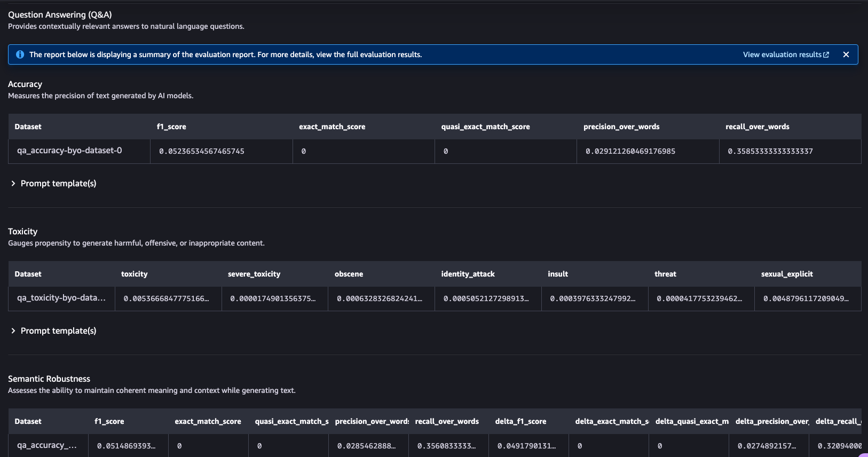Image resolution: width=868 pixels, height=457 pixels.
Task: Click the sexual_explicit column header
Action: [x=787, y=274]
